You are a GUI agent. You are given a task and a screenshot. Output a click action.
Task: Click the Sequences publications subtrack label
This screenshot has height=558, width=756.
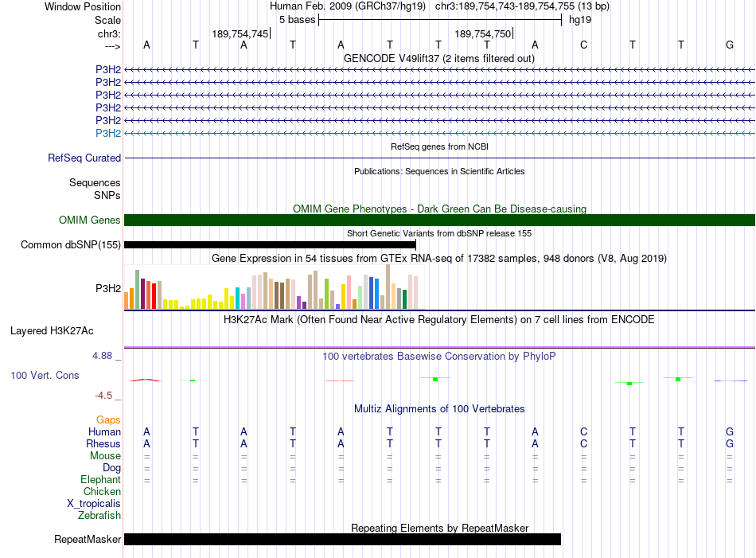[x=95, y=183]
